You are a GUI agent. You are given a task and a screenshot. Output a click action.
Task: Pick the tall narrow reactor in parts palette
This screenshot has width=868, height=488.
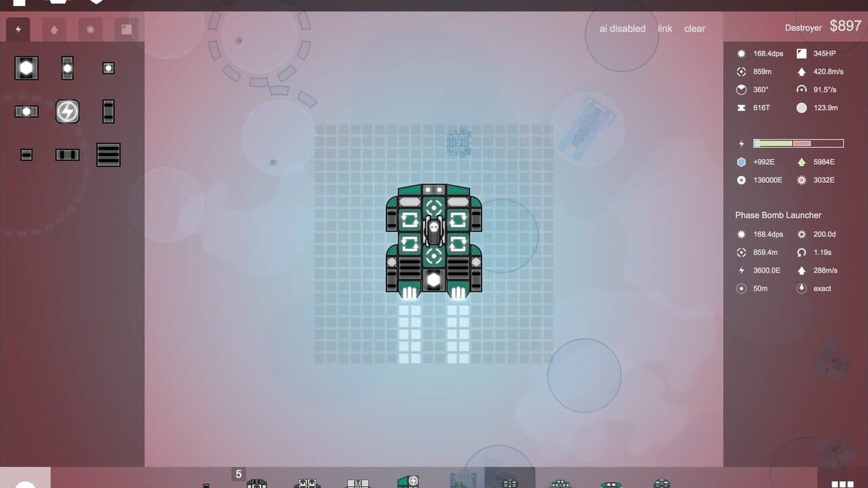coord(67,68)
